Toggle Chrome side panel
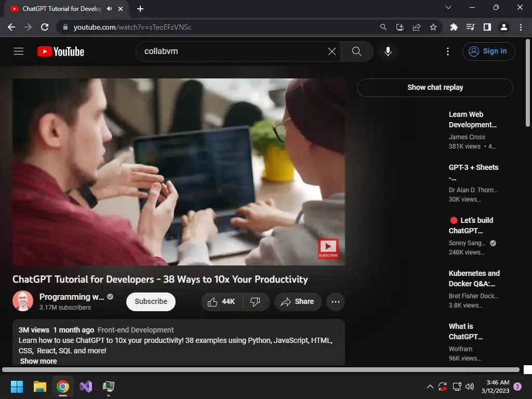 pyautogui.click(x=487, y=27)
